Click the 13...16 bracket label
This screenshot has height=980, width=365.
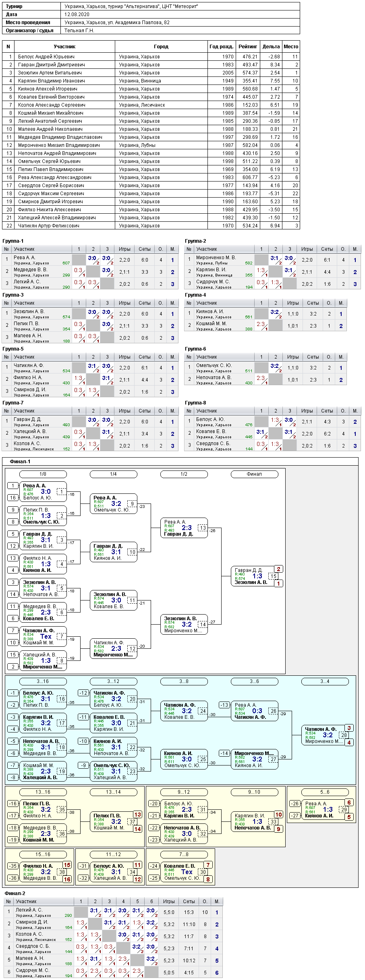(43, 792)
